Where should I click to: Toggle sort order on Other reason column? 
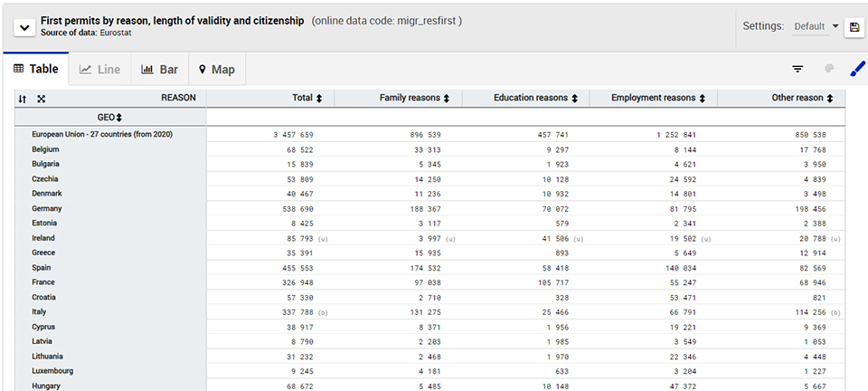click(829, 98)
